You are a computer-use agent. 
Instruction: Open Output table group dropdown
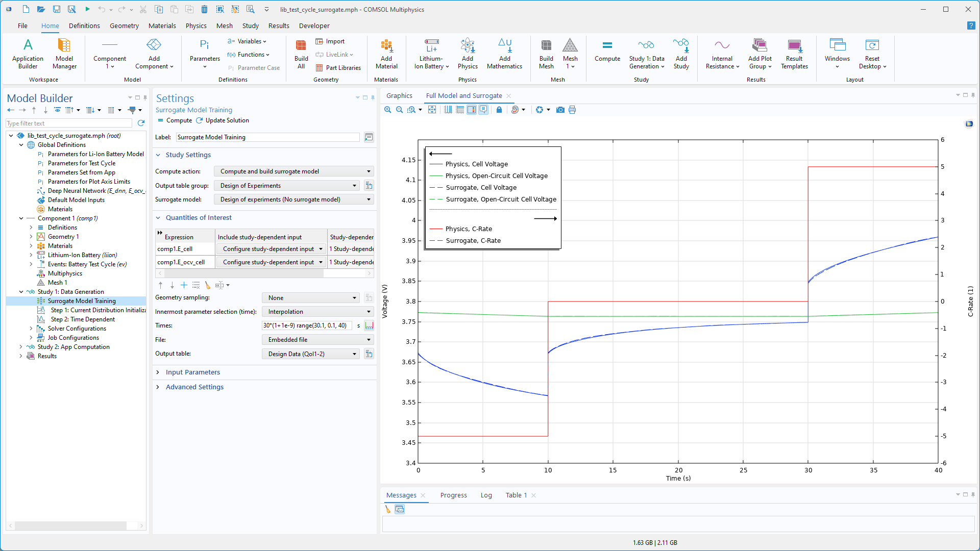(x=287, y=186)
